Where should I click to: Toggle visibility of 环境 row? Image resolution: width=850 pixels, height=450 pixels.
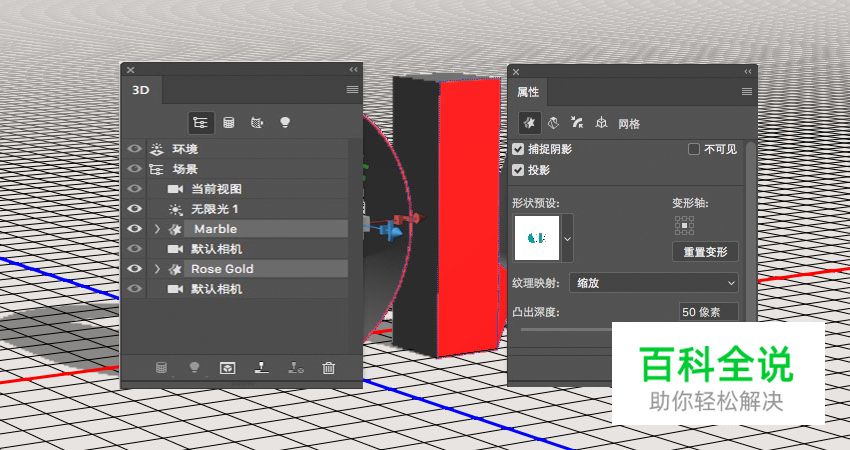coord(134,149)
